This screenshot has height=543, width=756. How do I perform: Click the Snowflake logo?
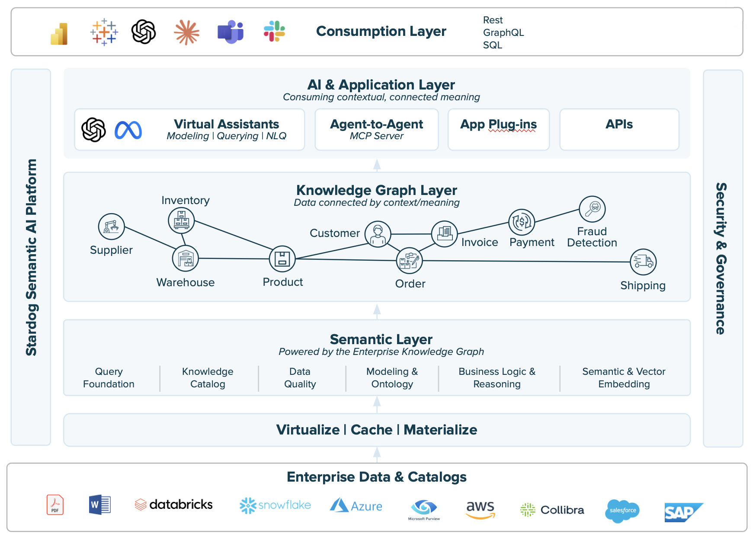coord(275,505)
